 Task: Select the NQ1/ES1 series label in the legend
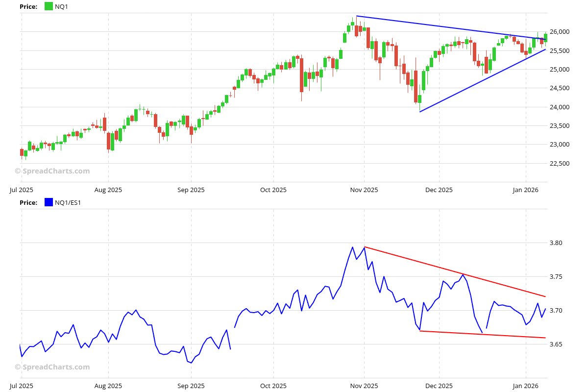click(68, 202)
